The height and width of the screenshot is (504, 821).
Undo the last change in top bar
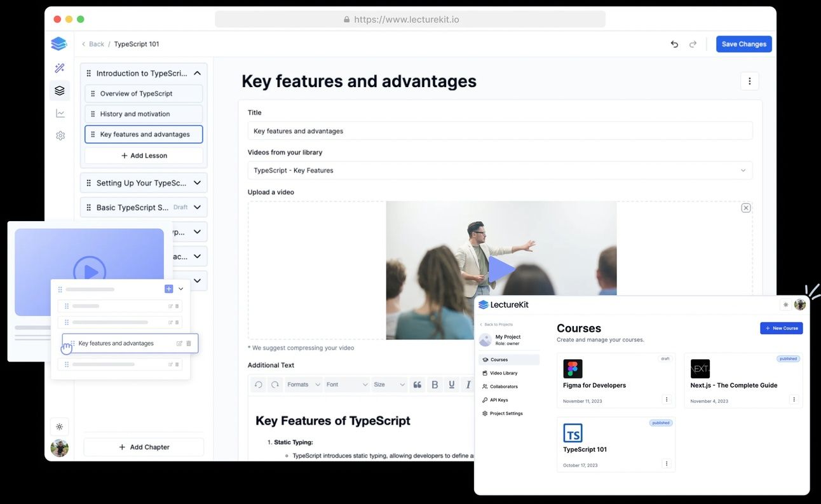[x=674, y=44]
